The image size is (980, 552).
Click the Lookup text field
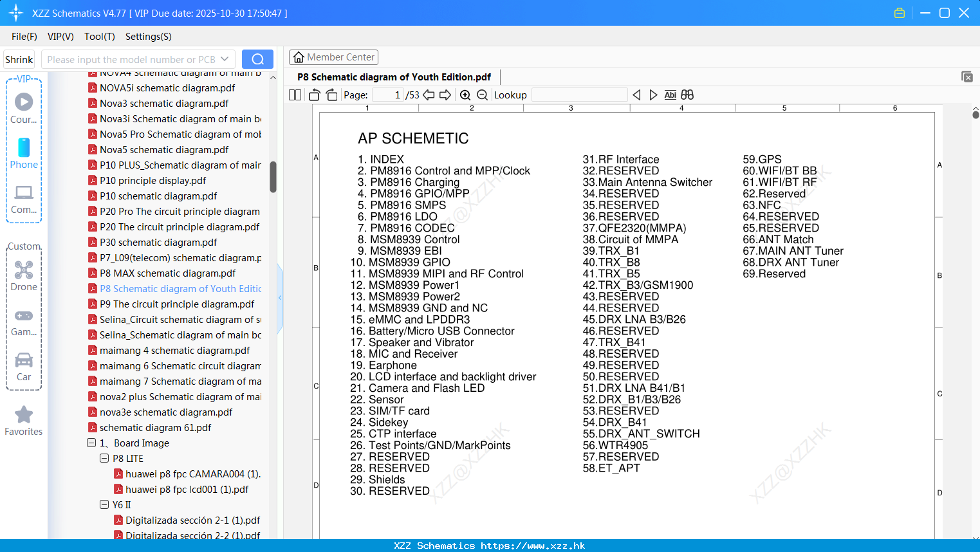tap(579, 95)
